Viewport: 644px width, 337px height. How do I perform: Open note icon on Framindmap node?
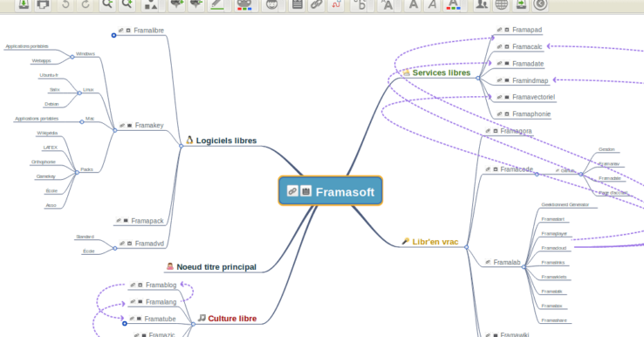pos(507,80)
